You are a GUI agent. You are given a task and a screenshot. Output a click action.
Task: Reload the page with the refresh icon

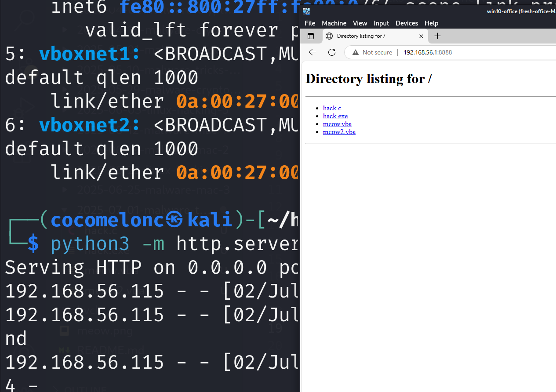(x=332, y=52)
